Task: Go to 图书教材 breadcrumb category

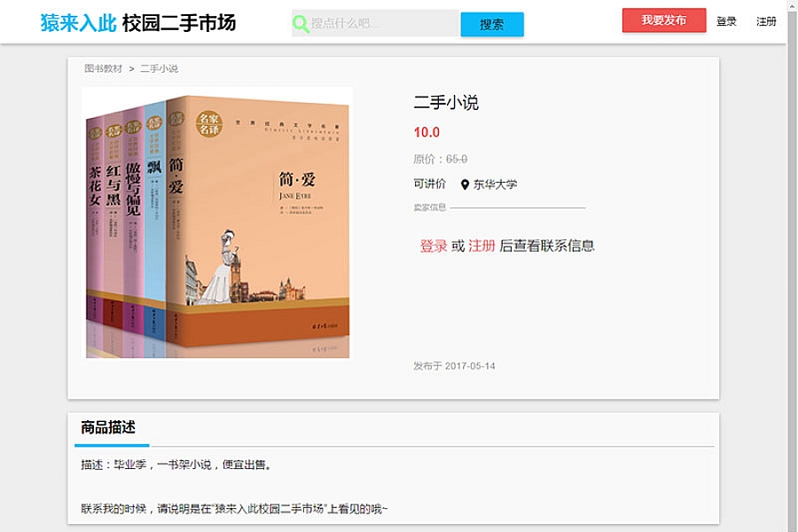Action: pyautogui.click(x=104, y=68)
